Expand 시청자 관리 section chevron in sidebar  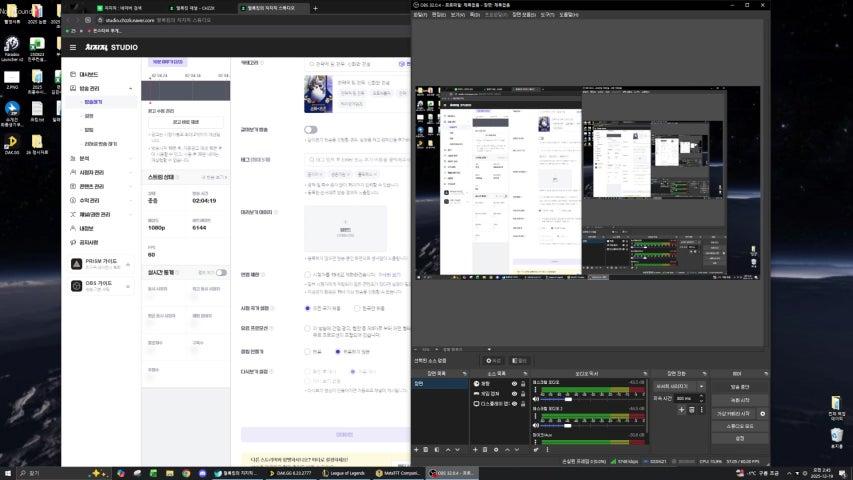131,173
